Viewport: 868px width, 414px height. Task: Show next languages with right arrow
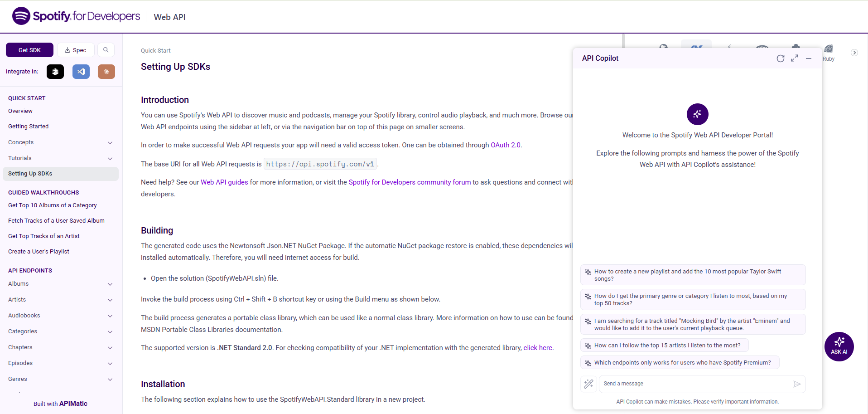(854, 53)
